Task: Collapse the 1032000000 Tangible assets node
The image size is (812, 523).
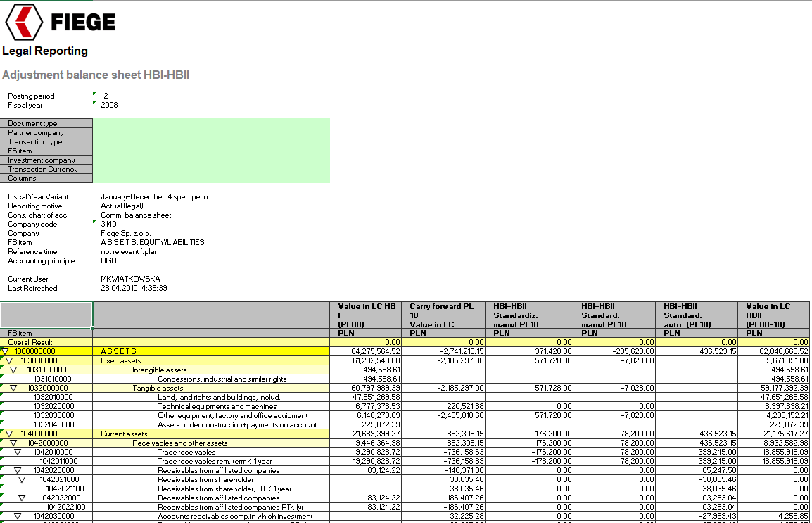Action: (x=13, y=389)
